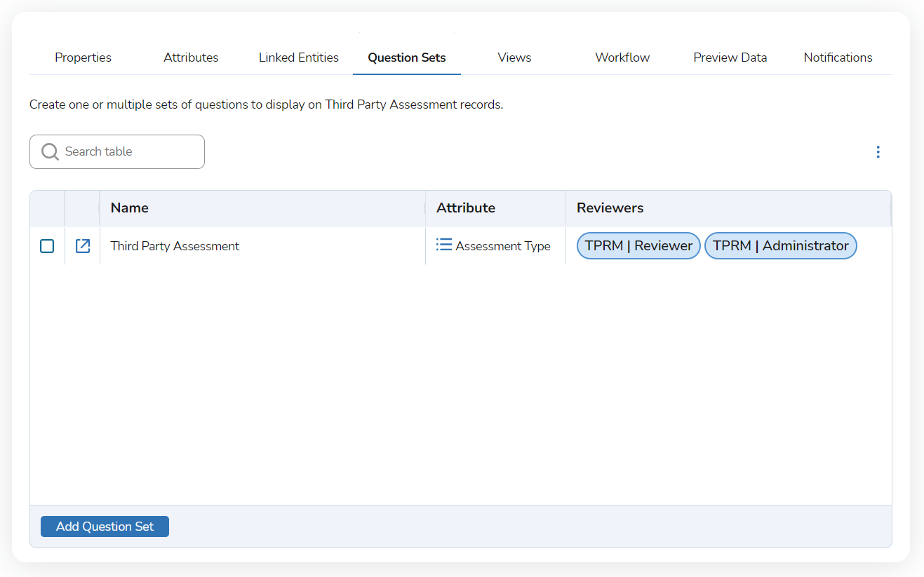Click the Third Party Assessment name cell
Screen dimensions: 924x577
point(262,246)
